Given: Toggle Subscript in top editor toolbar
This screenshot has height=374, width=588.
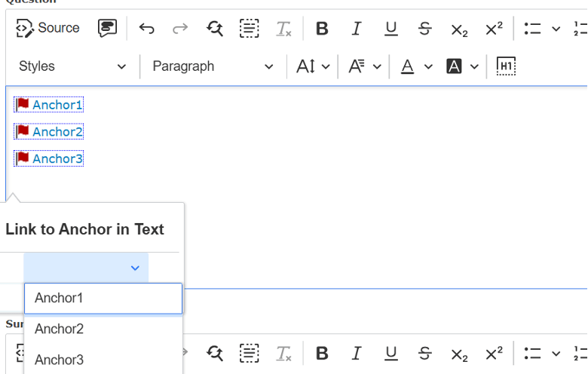Looking at the screenshot, I should click(459, 29).
